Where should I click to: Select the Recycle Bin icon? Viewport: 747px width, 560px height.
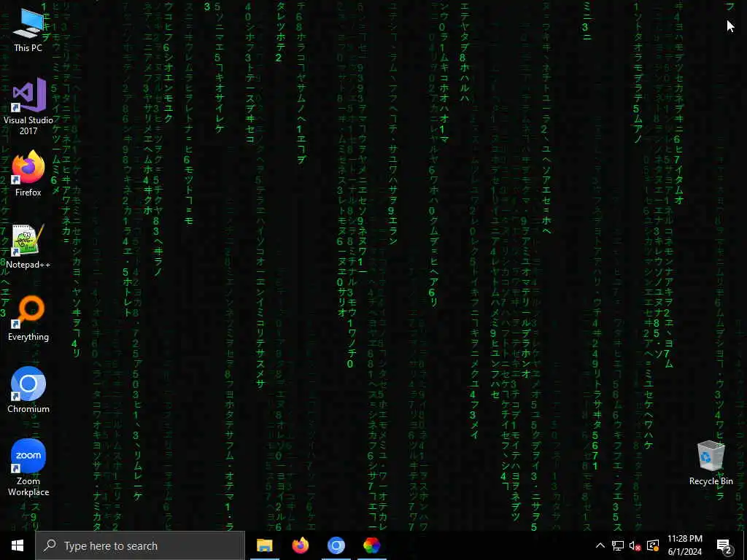click(711, 463)
